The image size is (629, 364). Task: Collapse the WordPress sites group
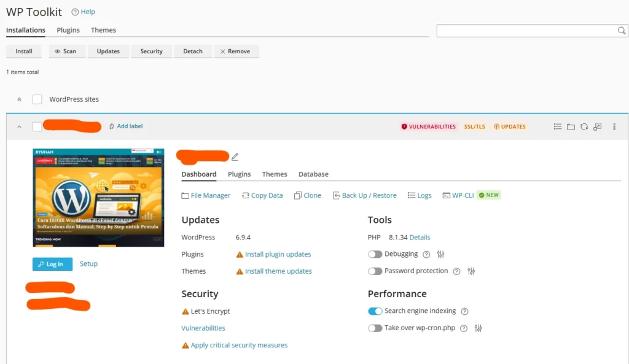[x=19, y=99]
